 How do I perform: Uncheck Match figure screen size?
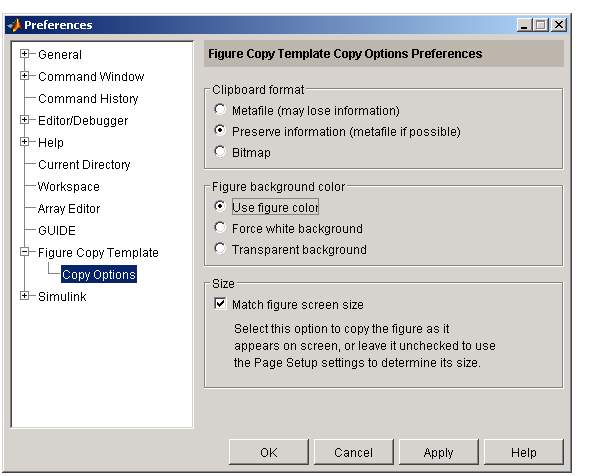220,304
